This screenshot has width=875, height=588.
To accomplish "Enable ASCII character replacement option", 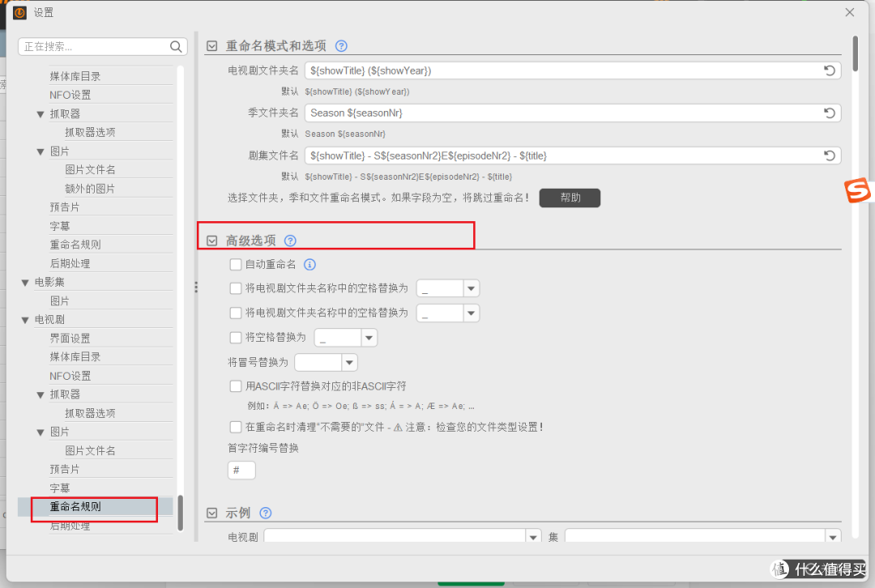I will click(236, 386).
